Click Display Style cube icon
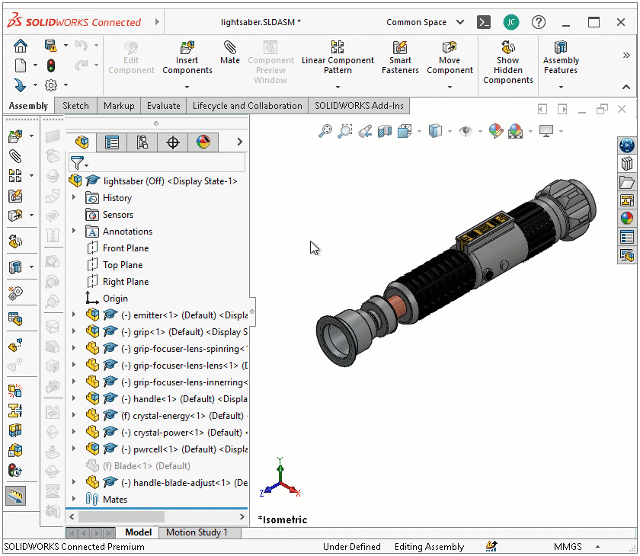This screenshot has width=640, height=556. 435,131
